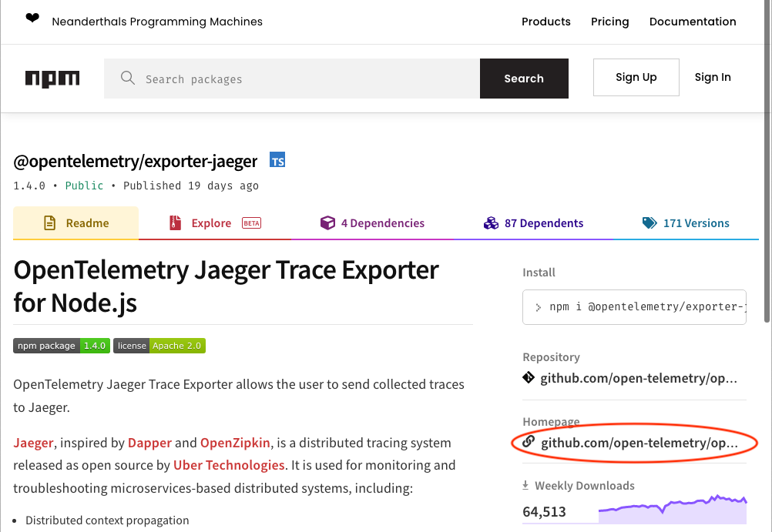
Task: Click the npm logo icon
Action: [52, 78]
